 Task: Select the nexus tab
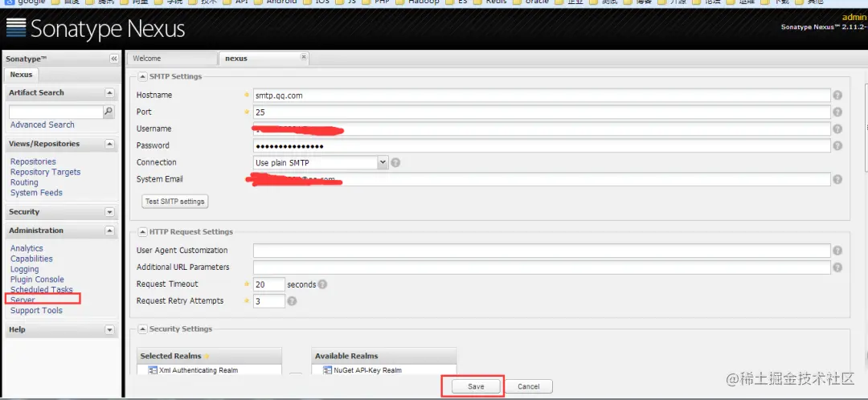pos(264,58)
